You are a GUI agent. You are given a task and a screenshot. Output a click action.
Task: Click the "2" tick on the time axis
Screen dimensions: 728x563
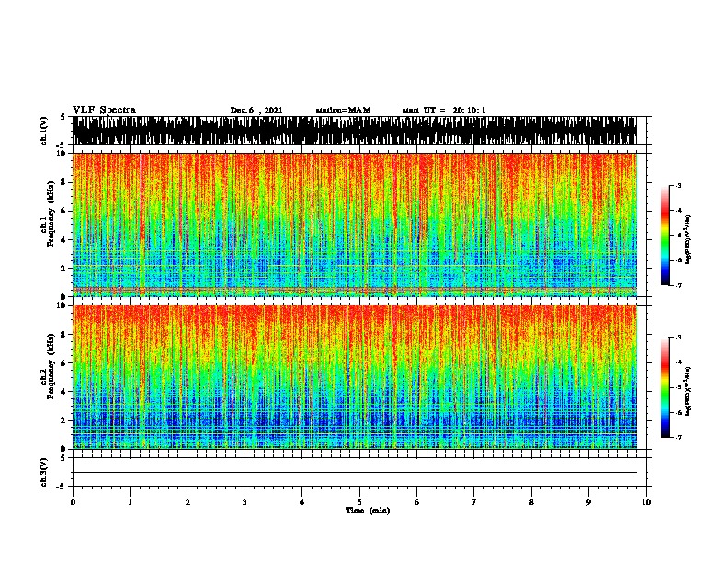(x=188, y=502)
